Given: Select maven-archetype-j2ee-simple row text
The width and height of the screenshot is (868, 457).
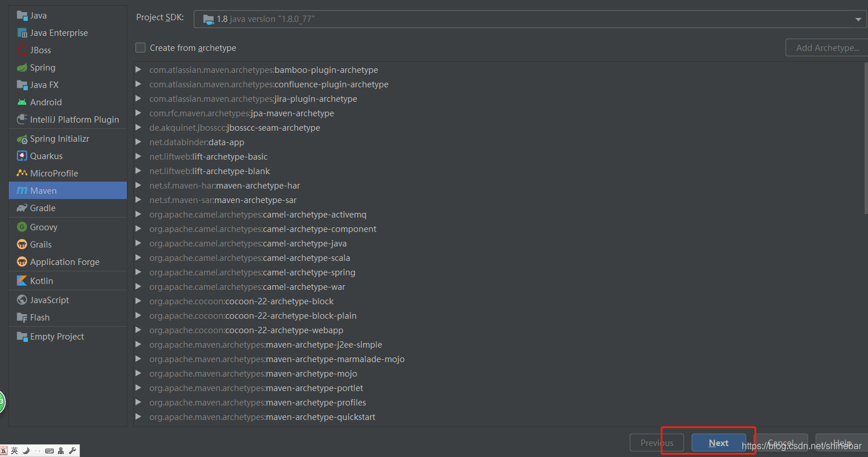Looking at the screenshot, I should coord(266,345).
